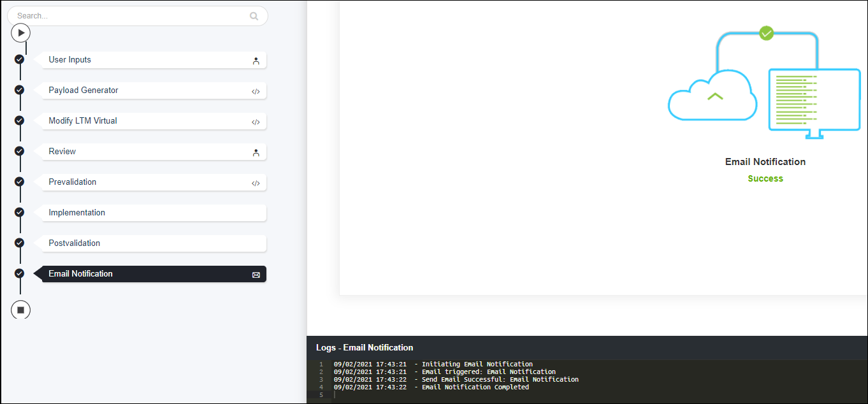Click the search magnifier icon
Image resolution: width=868 pixels, height=404 pixels.
254,16
